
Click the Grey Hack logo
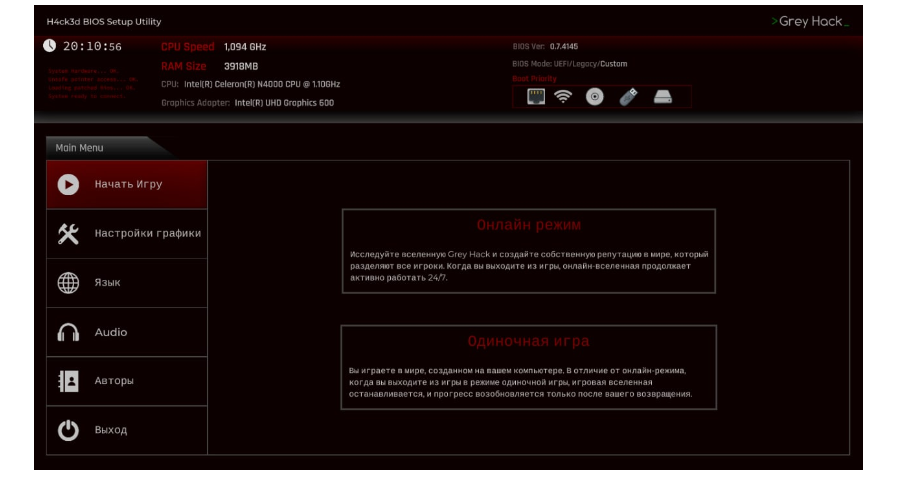809,22
